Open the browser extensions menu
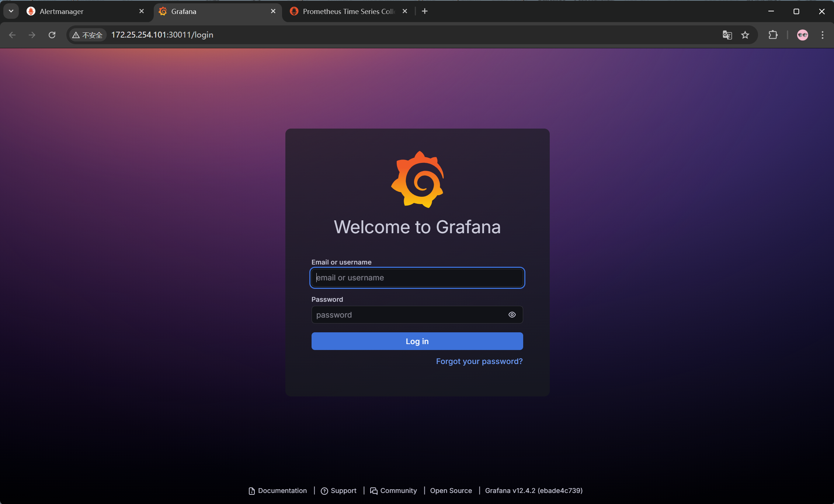 (773, 35)
